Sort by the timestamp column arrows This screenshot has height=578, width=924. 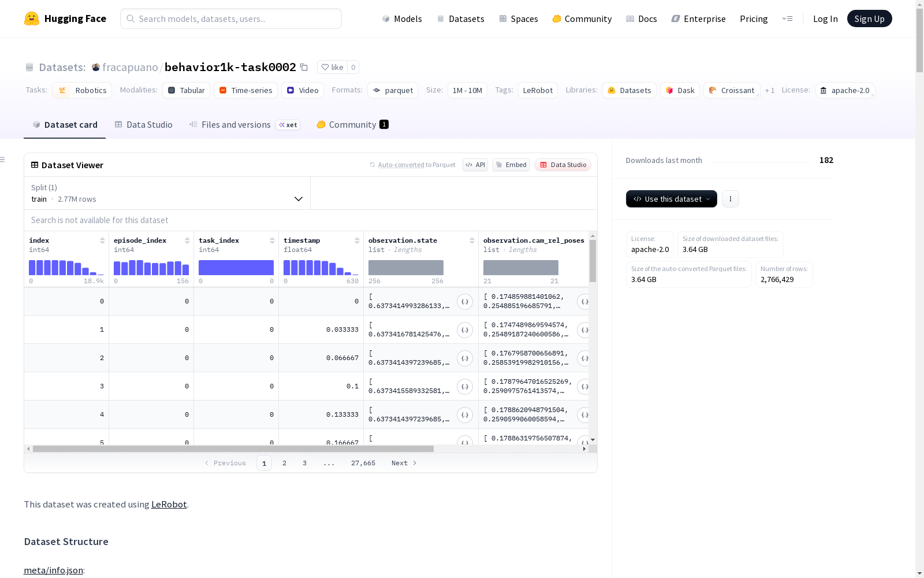pos(357,240)
